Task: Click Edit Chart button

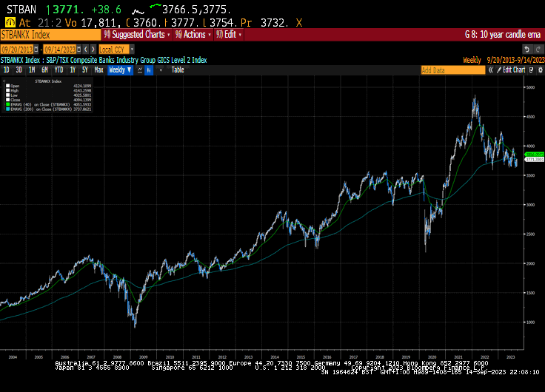Action: tap(511, 70)
